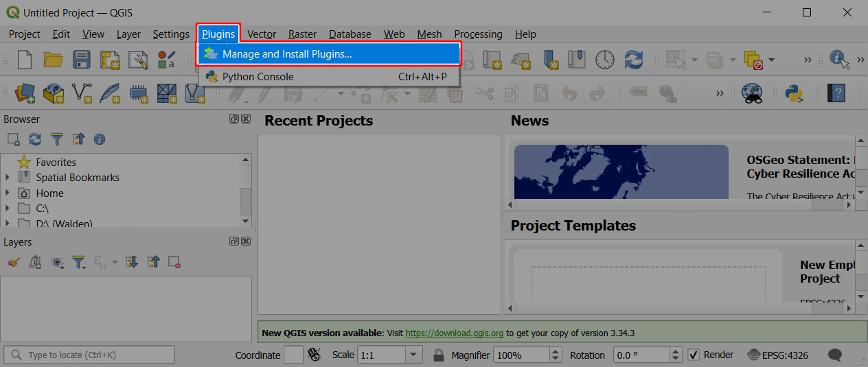The image size is (868, 367).
Task: Open the Data Source Manager icon
Action: [x=25, y=93]
